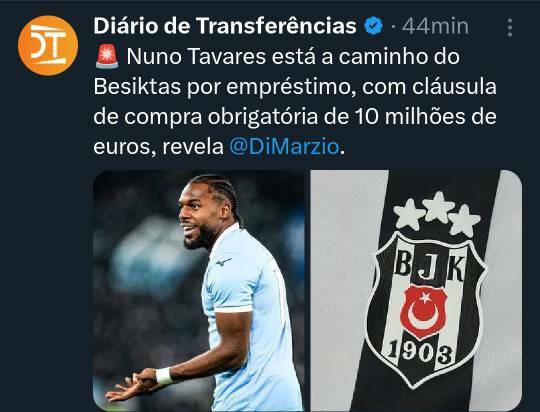Viewport: 540px width, 412px height.
Task: Click the red siren emoji
Action: coord(107,56)
